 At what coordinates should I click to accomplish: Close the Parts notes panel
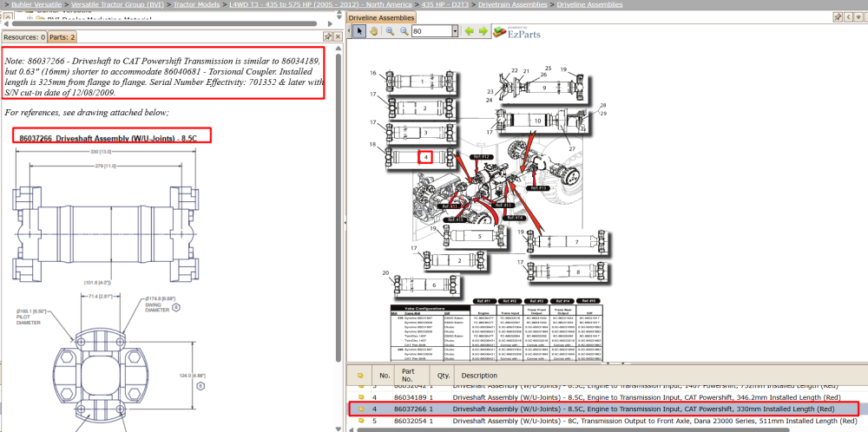[338, 37]
